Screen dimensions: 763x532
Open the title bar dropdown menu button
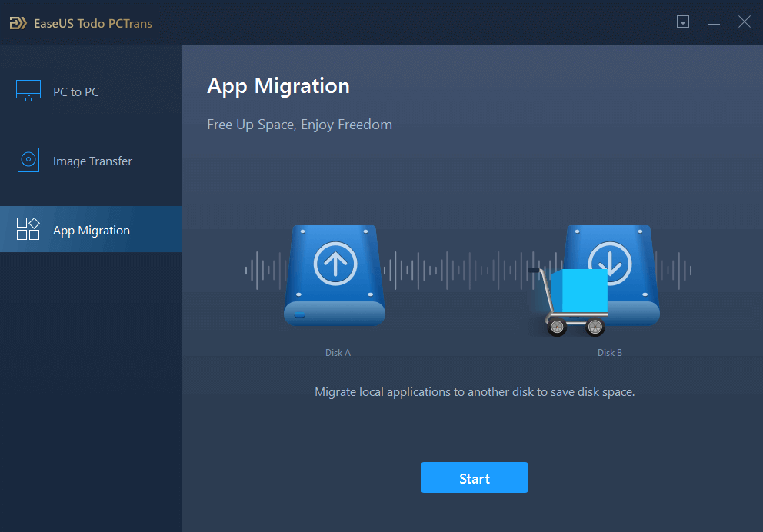tap(683, 22)
